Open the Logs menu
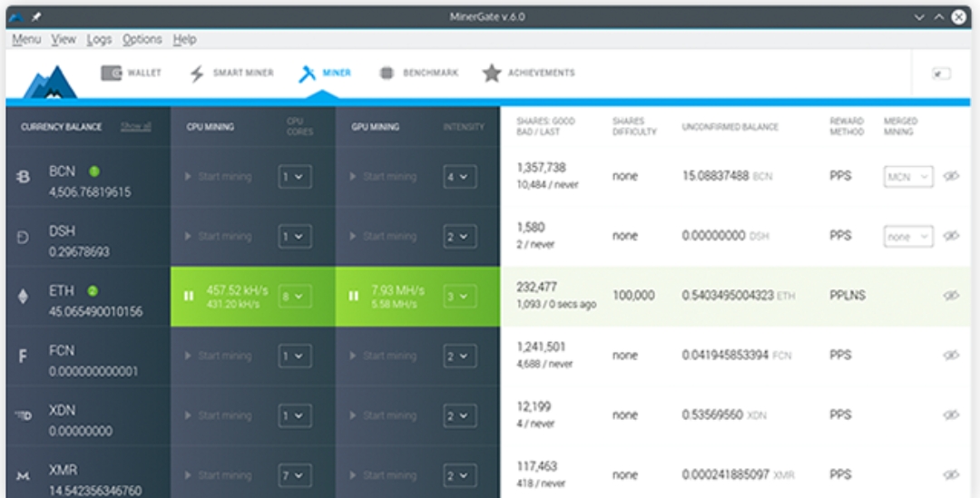This screenshot has height=498, width=980. (x=100, y=39)
